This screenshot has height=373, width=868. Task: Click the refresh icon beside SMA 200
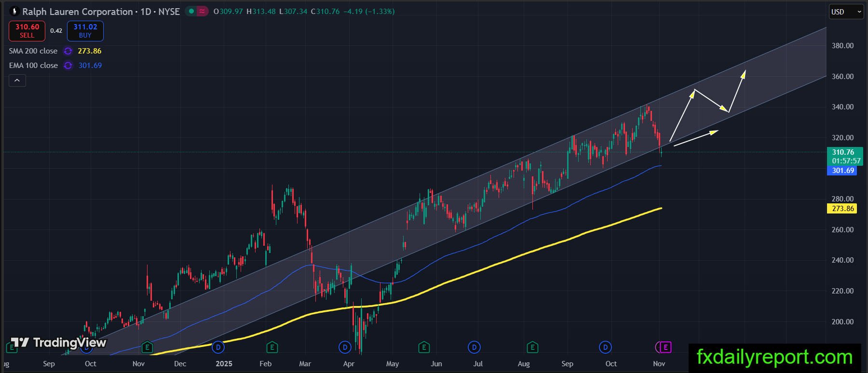pos(68,51)
